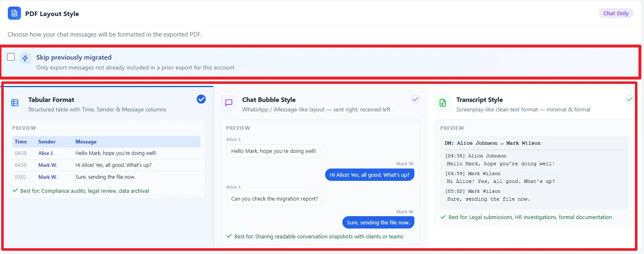Click 'Best for: Compliance audits, legal review' text
Image resolution: width=644 pixels, height=254 pixels.
click(84, 191)
